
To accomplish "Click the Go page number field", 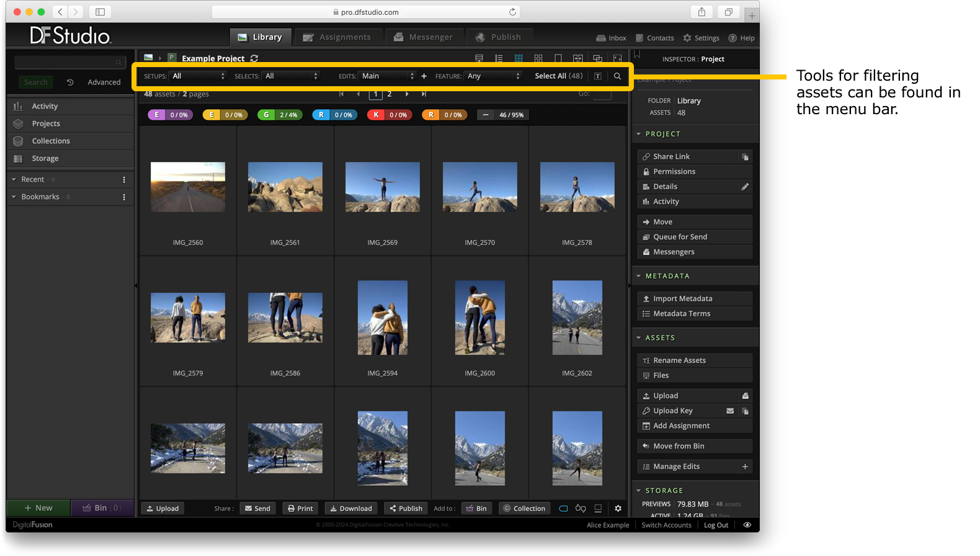I will 602,94.
